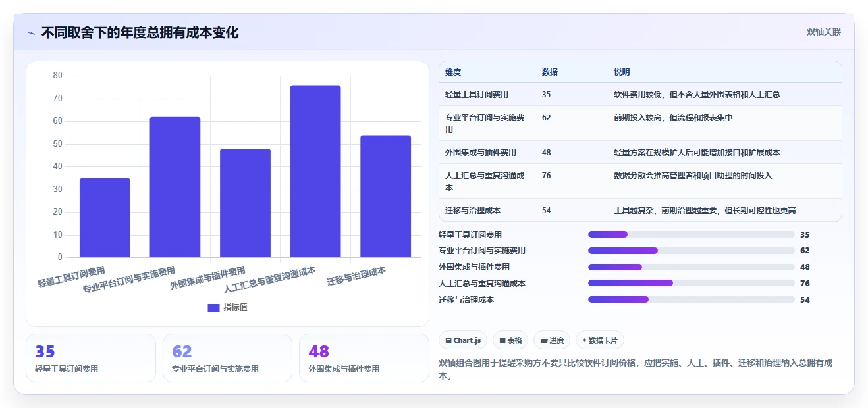
Task: Click the summary paragraph starting 双轴组合图用于提醒采购方
Action: click(x=636, y=369)
